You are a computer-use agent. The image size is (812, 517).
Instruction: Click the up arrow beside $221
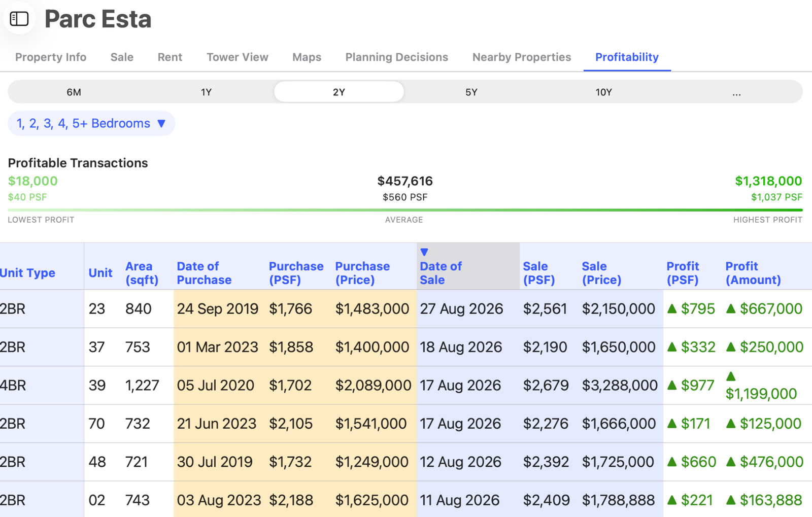[672, 500]
